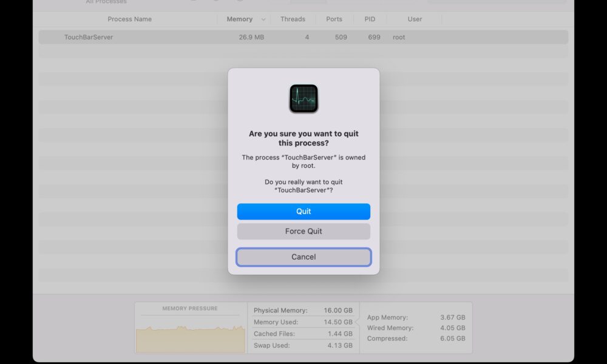Screen dimensions: 607x364
Task: Sort by the User column header
Action: coord(415,19)
